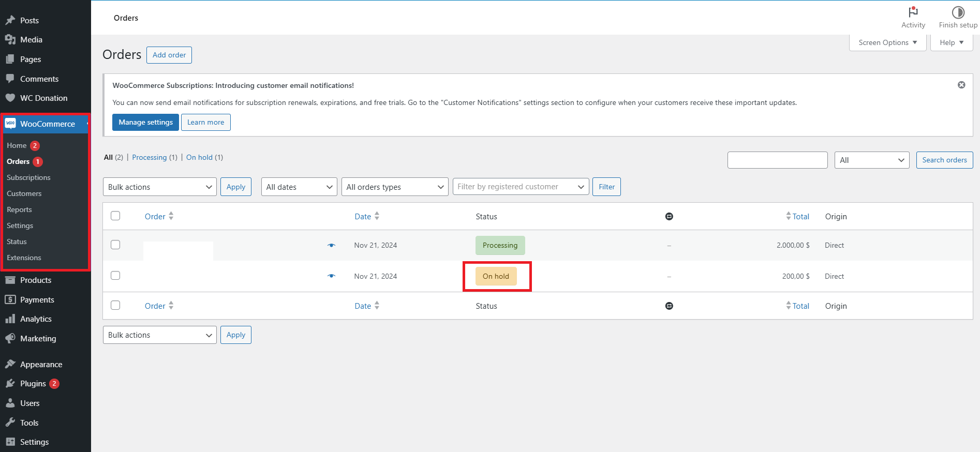Click the On hold status badge
Screen dimensions: 980x452
[x=496, y=276]
